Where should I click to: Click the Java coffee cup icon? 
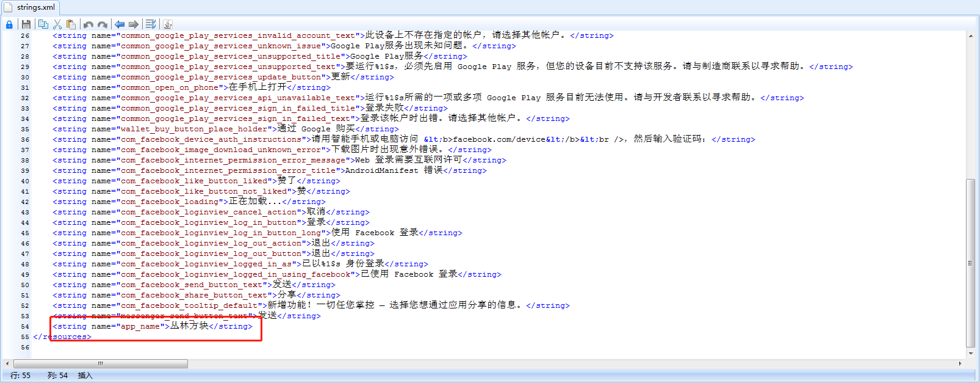tap(168, 24)
